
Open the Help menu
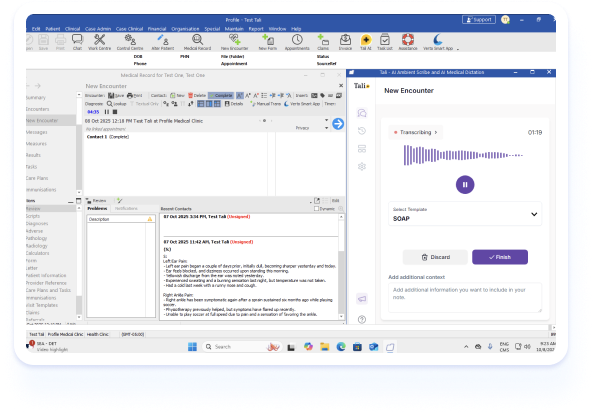pyautogui.click(x=296, y=29)
